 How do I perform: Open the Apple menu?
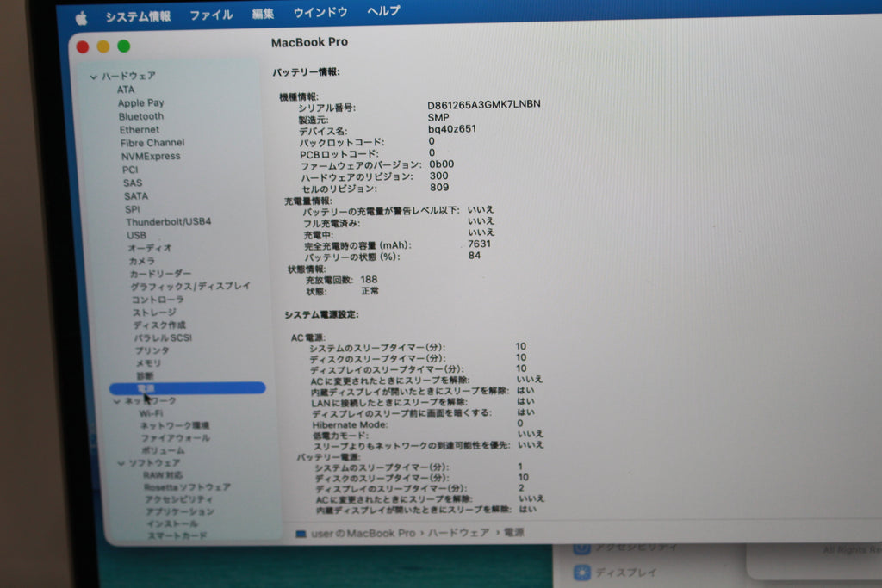(x=82, y=19)
